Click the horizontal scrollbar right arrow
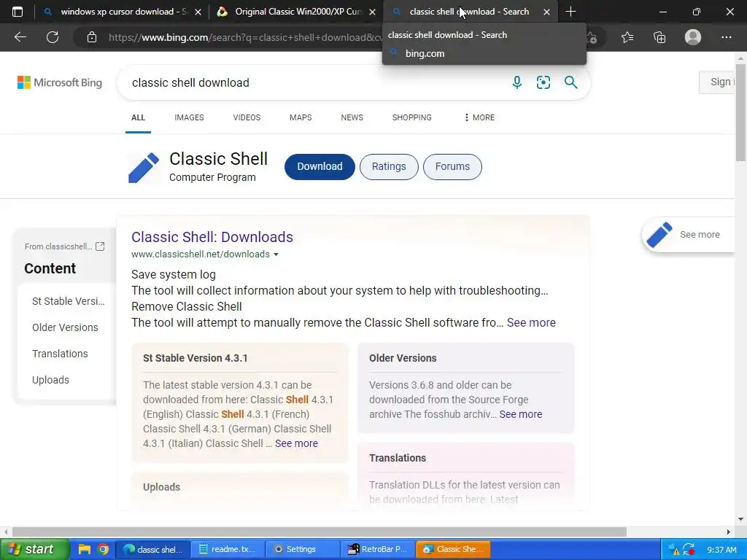 point(728,532)
